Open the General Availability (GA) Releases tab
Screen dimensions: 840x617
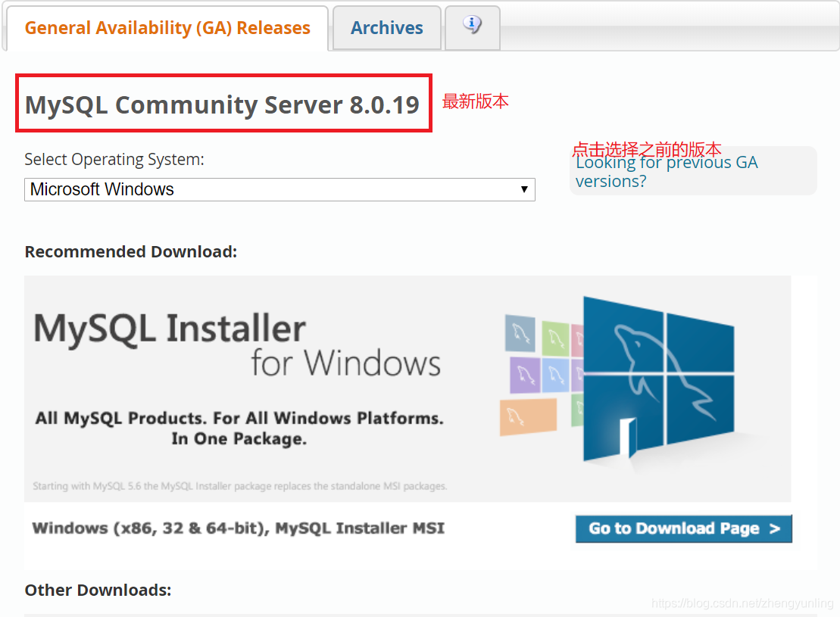[x=167, y=28]
